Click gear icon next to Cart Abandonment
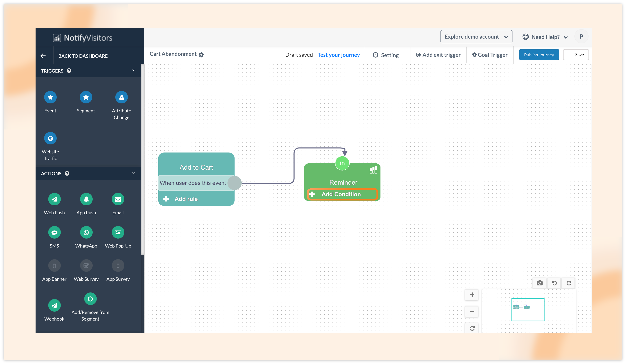This screenshot has height=364, width=626. pyautogui.click(x=201, y=55)
